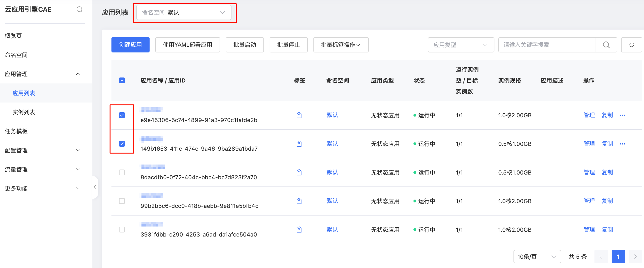Toggle the select-all header checkbox

tap(122, 80)
